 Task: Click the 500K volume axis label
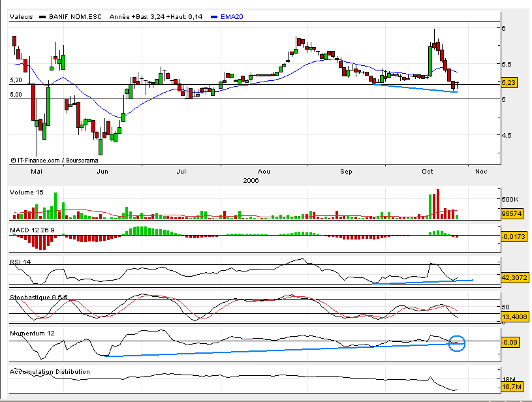point(510,200)
